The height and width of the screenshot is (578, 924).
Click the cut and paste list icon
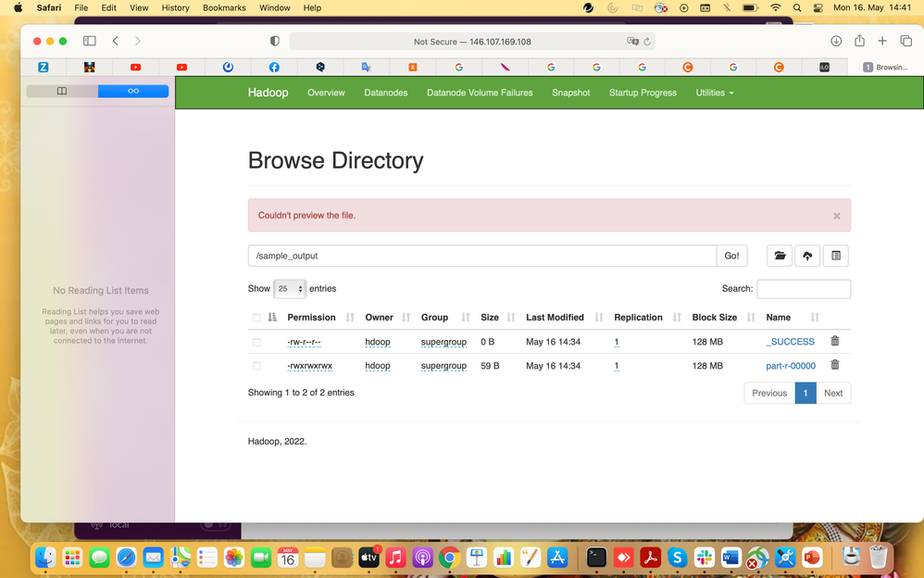click(x=836, y=256)
